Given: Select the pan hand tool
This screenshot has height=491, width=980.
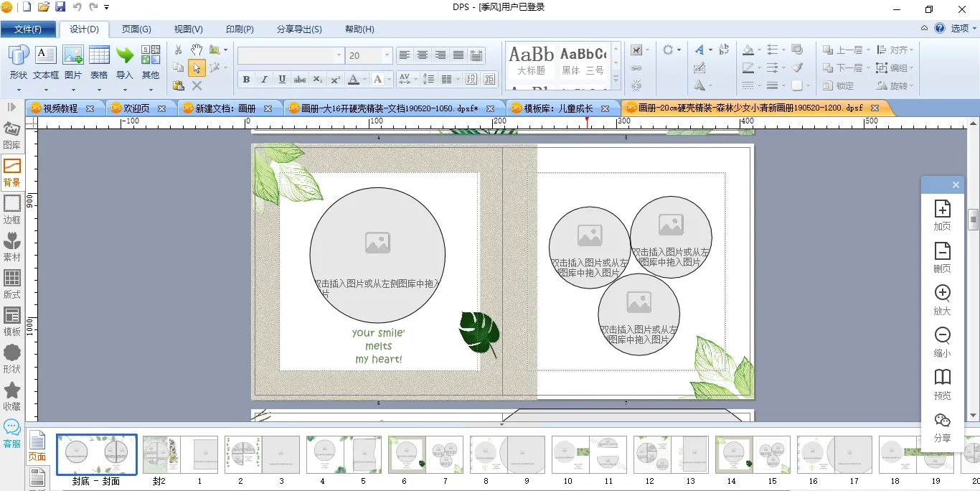Looking at the screenshot, I should tap(197, 50).
